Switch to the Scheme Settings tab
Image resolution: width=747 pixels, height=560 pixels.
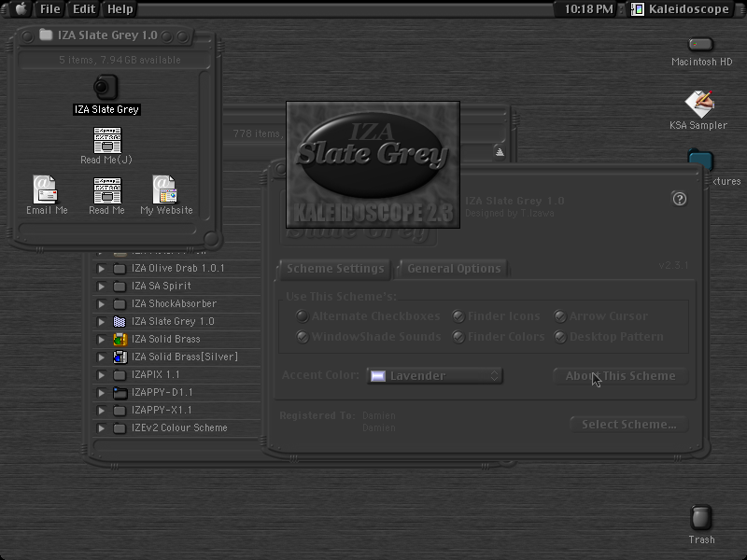pyautogui.click(x=335, y=269)
